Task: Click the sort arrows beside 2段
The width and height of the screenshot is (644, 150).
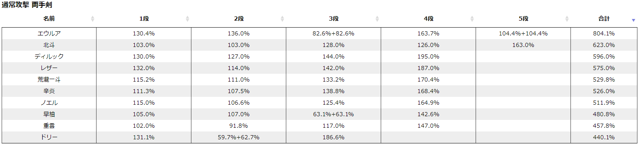Action: (282, 19)
